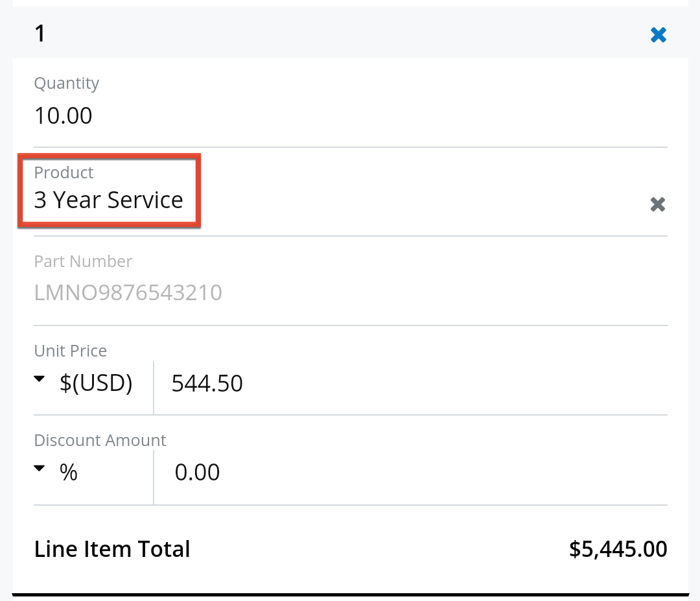Click the % discount type selector
This screenshot has width=700, height=601.
(x=69, y=473)
